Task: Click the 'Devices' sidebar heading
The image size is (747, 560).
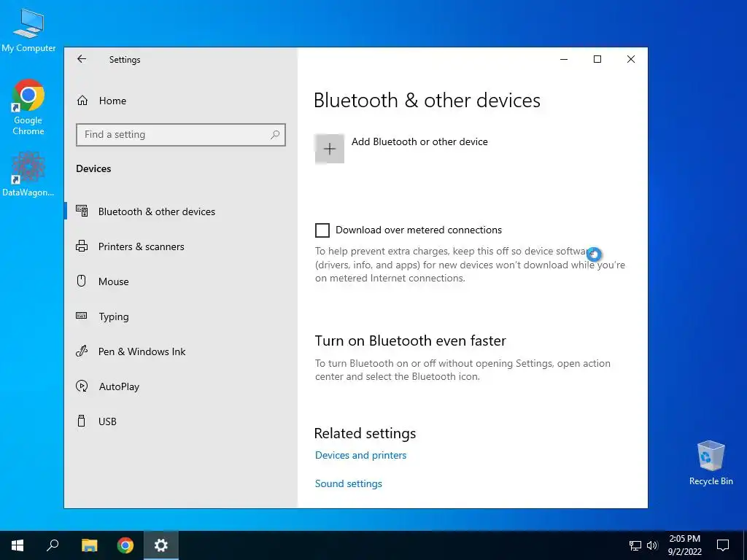Action: (93, 168)
